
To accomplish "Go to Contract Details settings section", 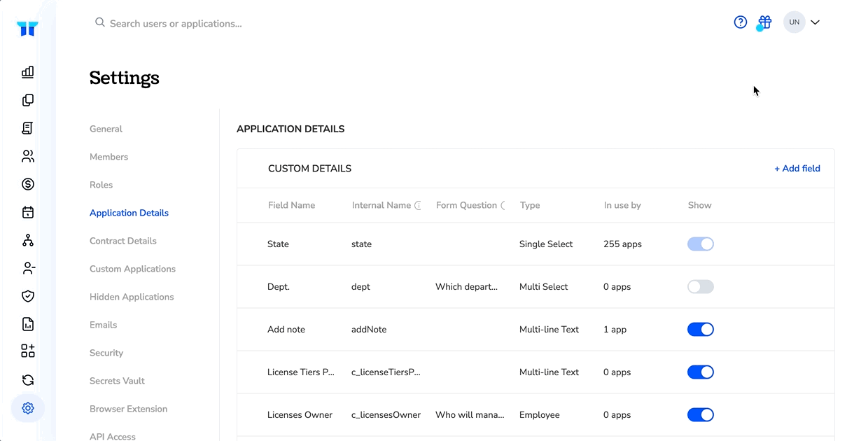I will click(123, 241).
